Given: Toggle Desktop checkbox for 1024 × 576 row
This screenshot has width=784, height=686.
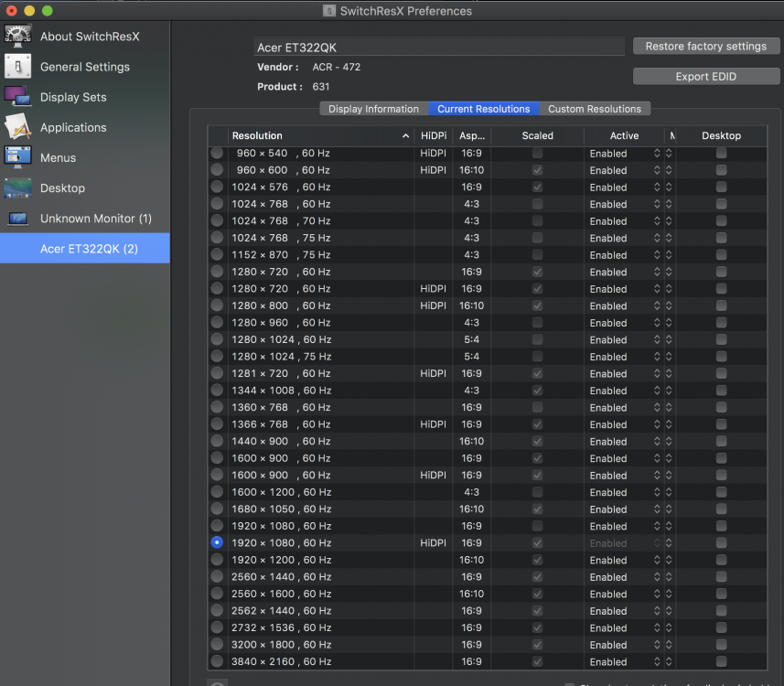Looking at the screenshot, I should click(x=722, y=187).
